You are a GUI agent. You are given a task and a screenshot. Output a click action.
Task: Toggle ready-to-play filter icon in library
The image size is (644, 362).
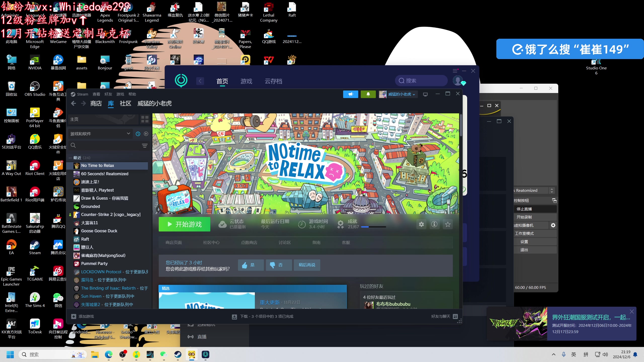(x=146, y=134)
